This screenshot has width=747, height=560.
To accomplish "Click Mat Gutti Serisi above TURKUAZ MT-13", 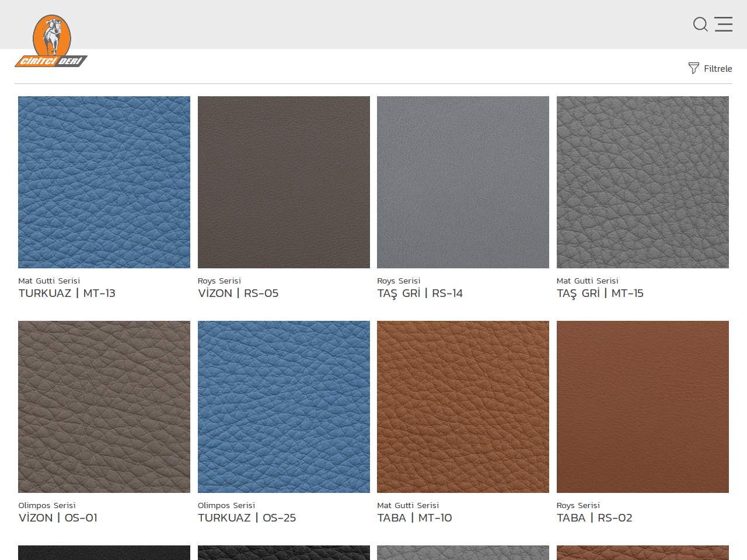I will pos(49,281).
